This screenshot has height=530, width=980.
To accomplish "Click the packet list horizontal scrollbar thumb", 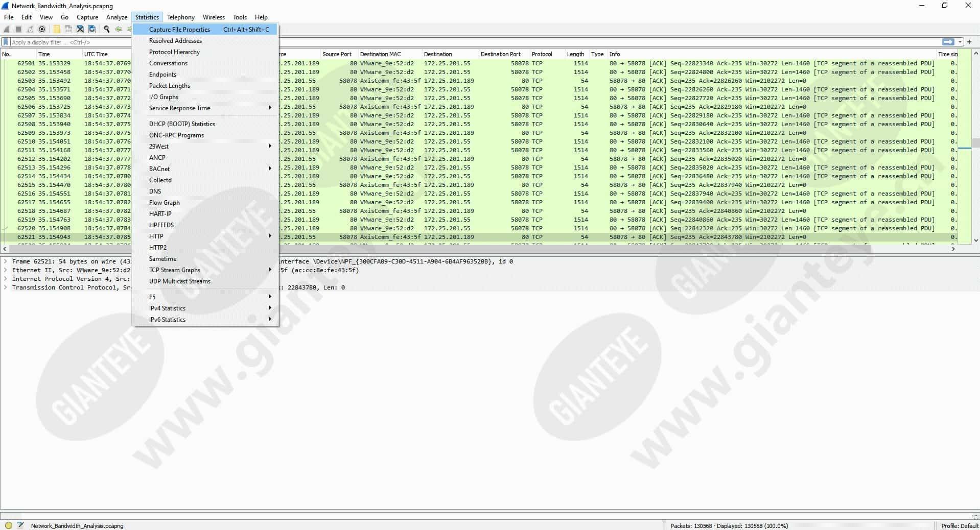I will 440,249.
